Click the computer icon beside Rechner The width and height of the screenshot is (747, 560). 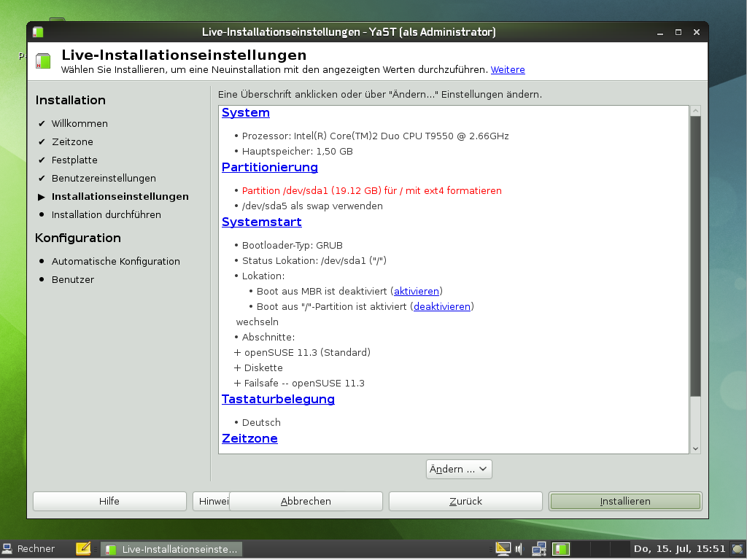(x=10, y=548)
